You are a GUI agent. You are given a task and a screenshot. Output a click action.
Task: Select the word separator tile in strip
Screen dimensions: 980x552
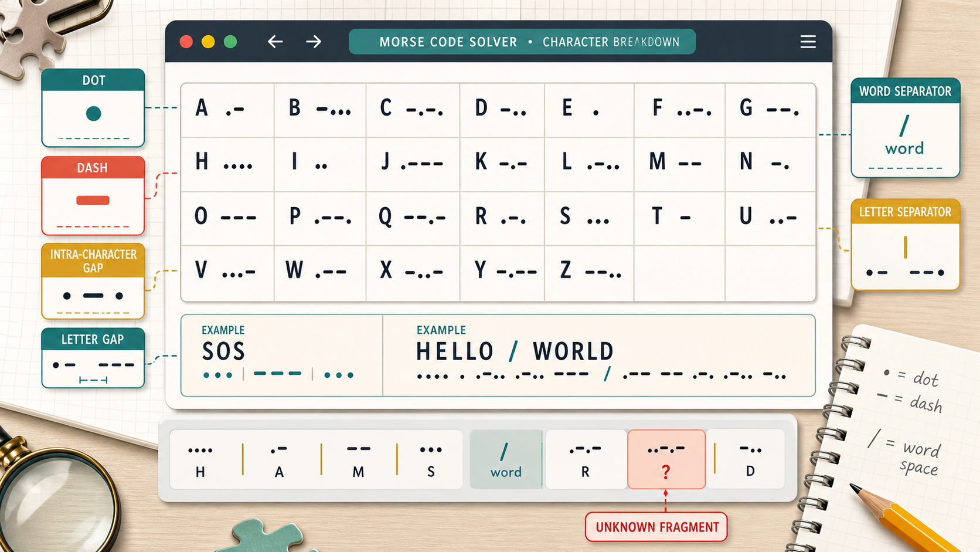(506, 460)
